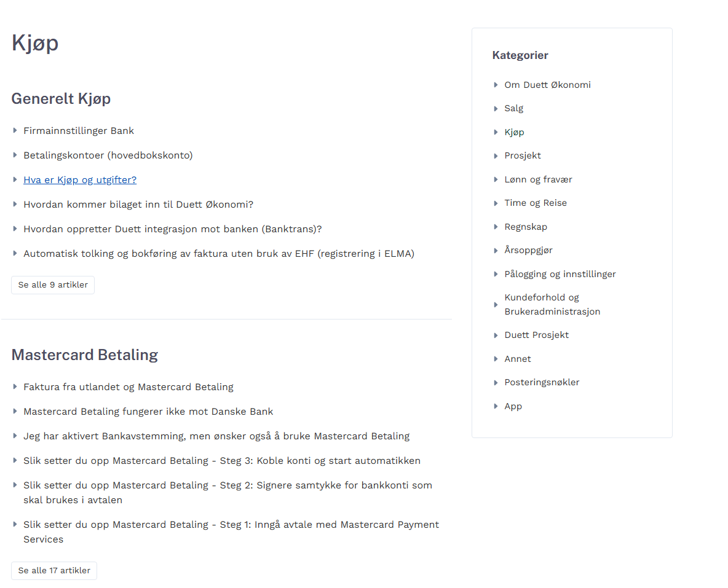Click the arrow icon beside Posteringsnøkler
The width and height of the screenshot is (728, 588).
[x=496, y=382]
